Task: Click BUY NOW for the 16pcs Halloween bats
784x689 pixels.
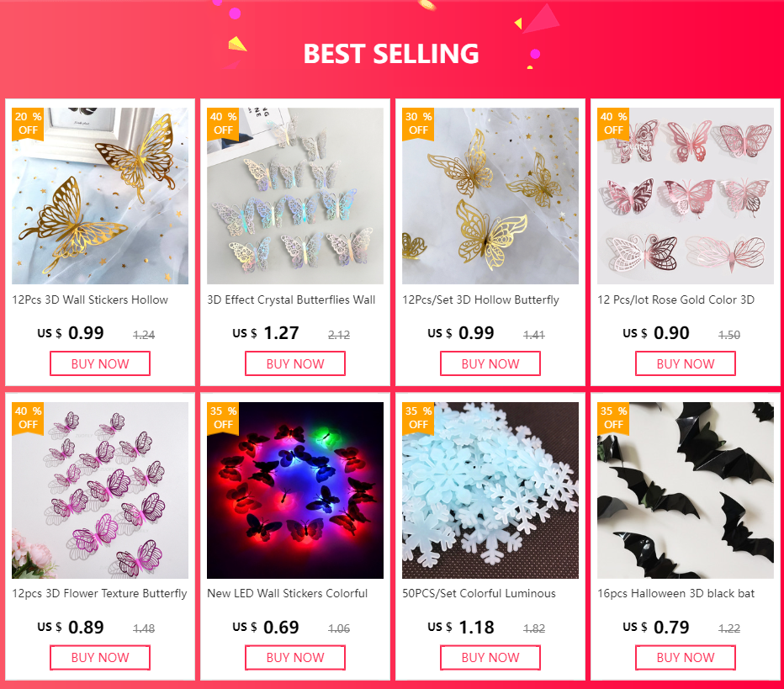Action: tap(686, 658)
